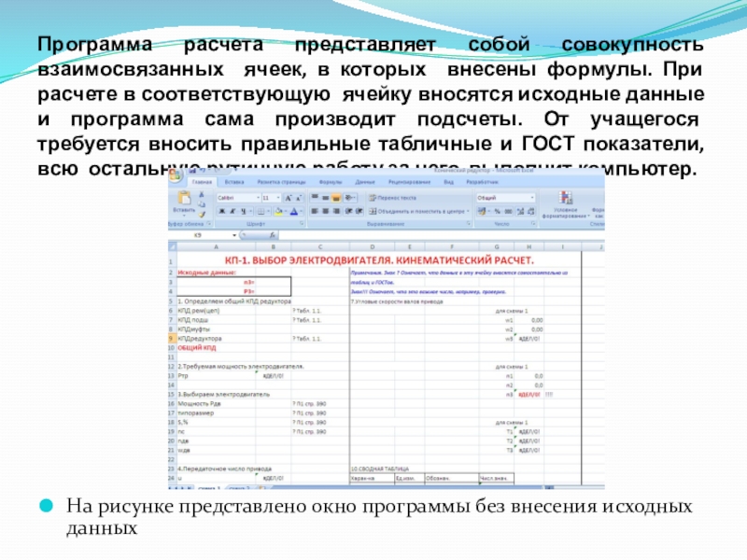Image resolution: width=747 pixels, height=560 pixels.
Task: Expand the Name Box K9 dropdown arrow
Action: (234, 235)
